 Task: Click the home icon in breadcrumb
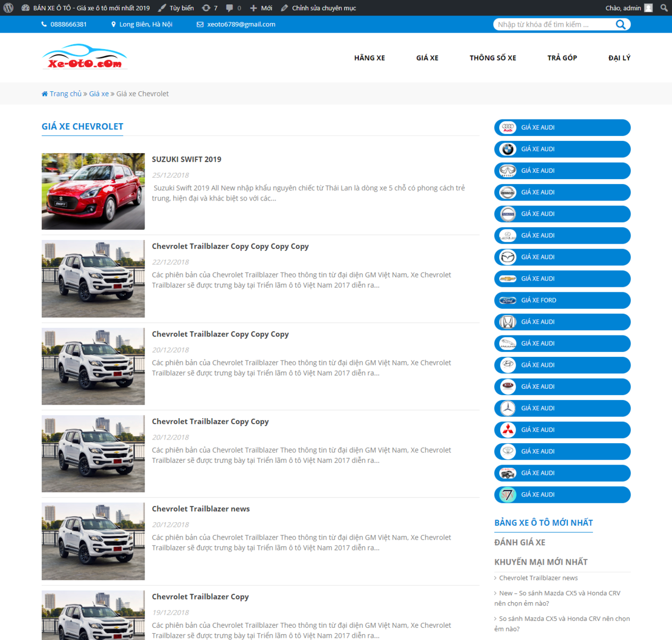(45, 94)
